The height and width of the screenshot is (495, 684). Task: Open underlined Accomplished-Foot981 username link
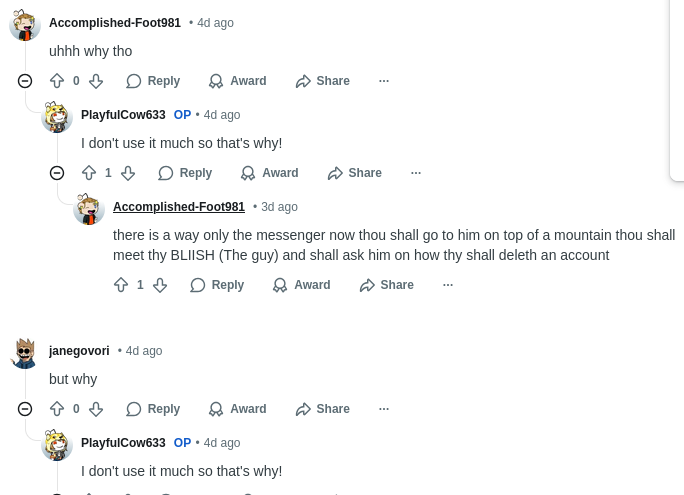(x=179, y=207)
